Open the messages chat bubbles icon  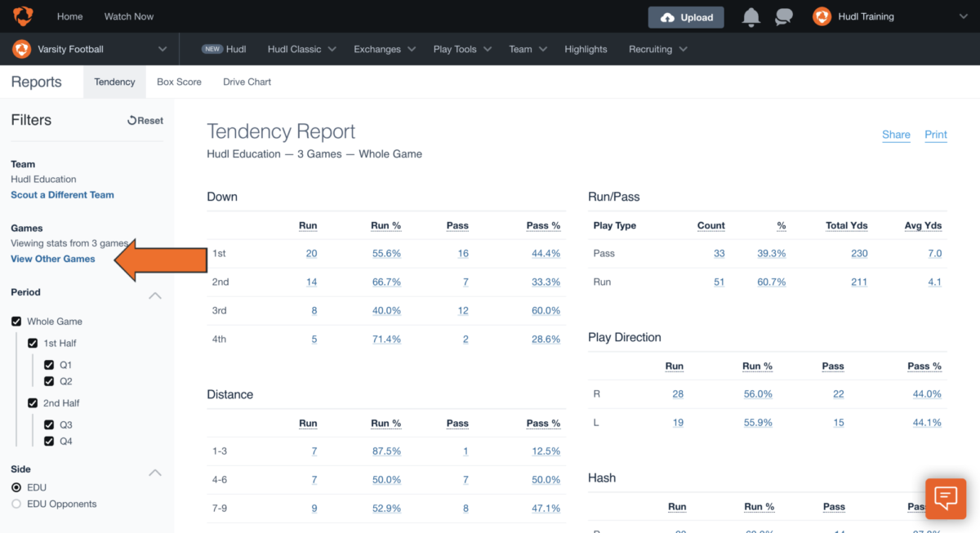[784, 17]
